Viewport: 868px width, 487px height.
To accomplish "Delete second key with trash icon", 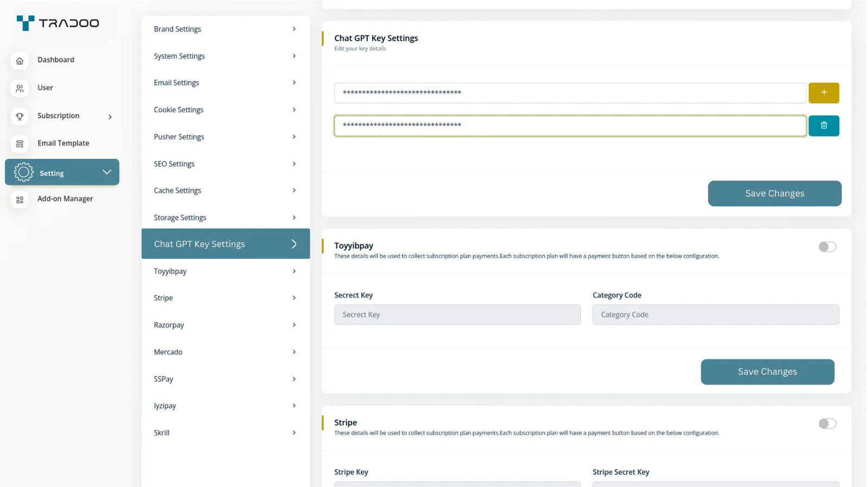I will click(823, 126).
